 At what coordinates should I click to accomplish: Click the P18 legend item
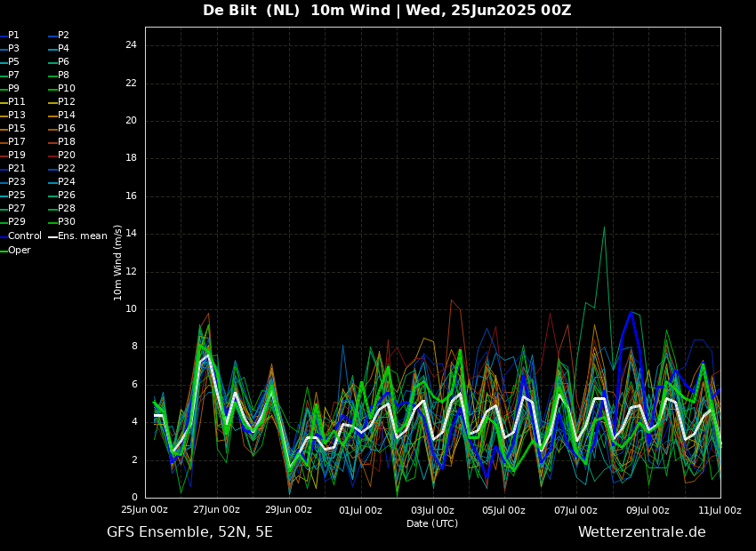pyautogui.click(x=62, y=141)
